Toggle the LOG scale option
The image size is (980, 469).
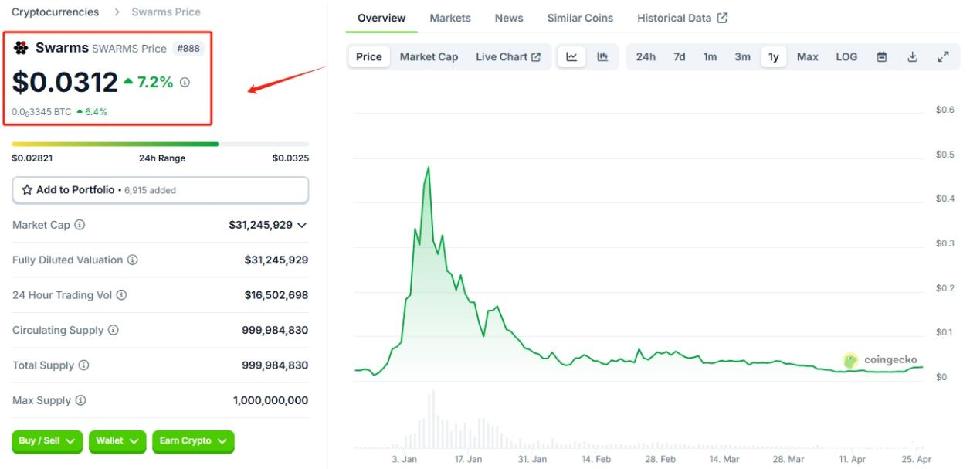click(846, 56)
